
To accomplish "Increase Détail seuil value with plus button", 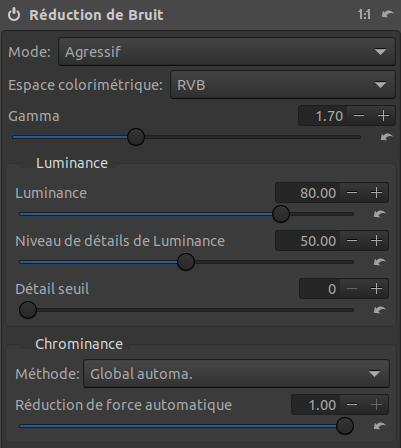I will (376, 289).
